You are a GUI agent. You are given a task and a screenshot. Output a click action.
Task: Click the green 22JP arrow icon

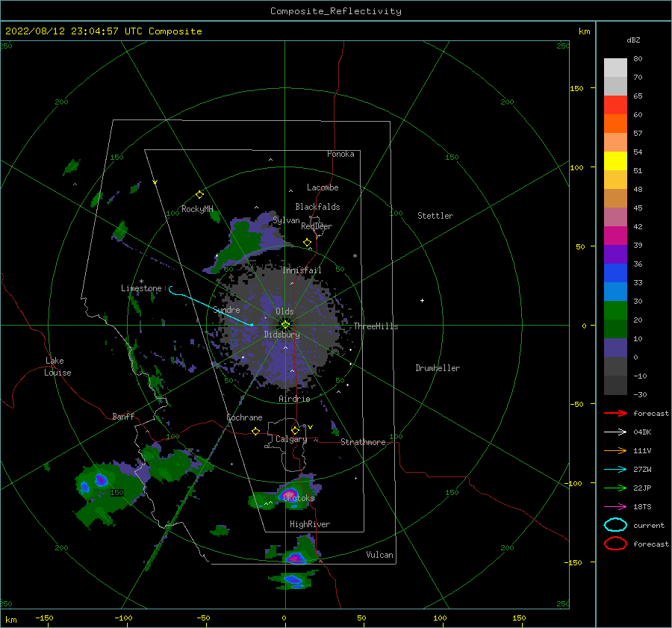615,488
